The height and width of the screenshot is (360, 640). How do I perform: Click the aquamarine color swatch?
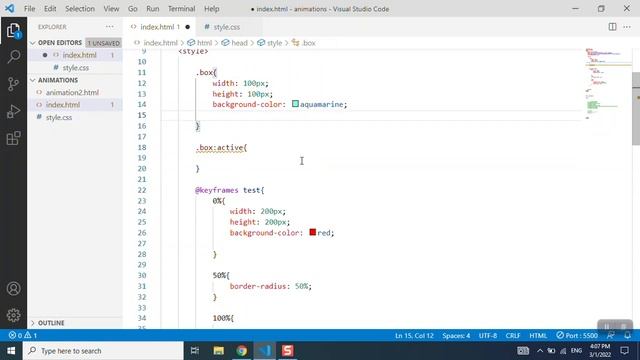tap(296, 104)
